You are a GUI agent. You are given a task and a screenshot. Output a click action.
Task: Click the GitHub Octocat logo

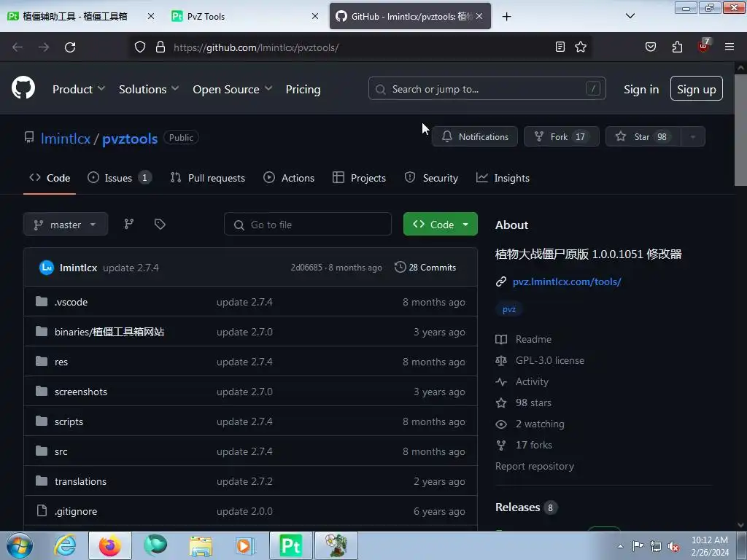click(x=23, y=88)
